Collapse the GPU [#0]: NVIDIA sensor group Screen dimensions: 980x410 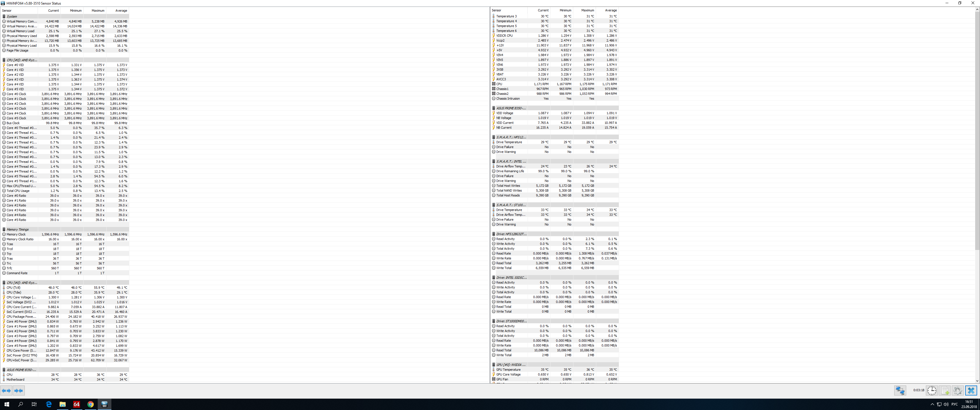click(511, 365)
